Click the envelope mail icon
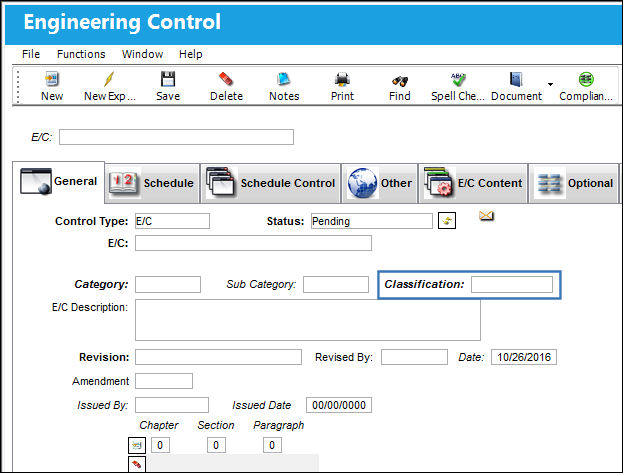This screenshot has height=473, width=623. [486, 216]
